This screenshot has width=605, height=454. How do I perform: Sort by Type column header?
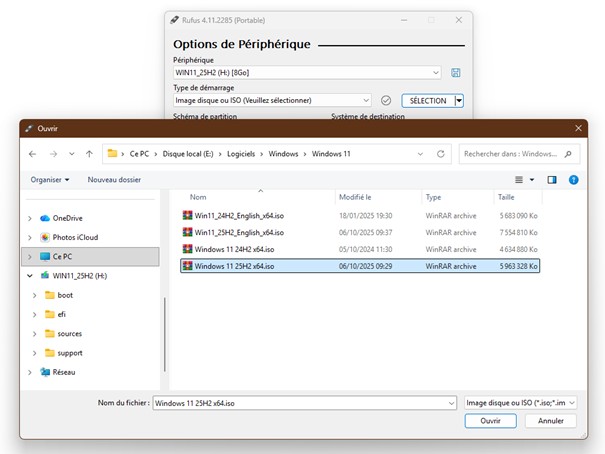coord(433,197)
